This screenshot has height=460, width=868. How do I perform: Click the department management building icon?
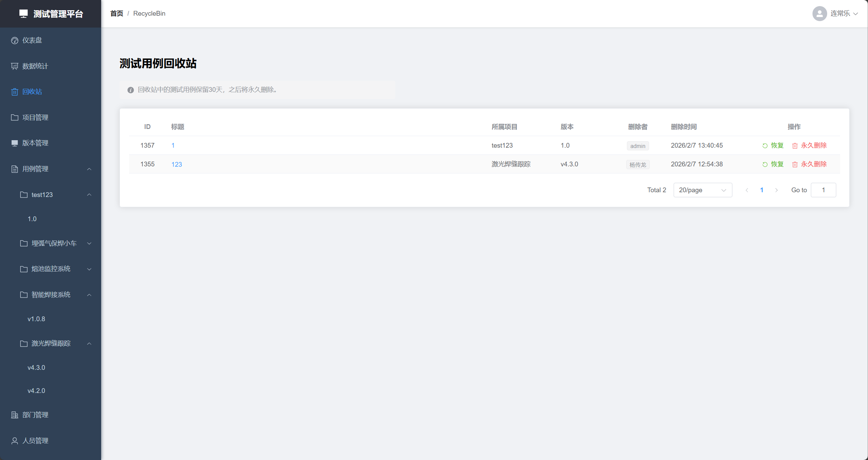click(x=15, y=415)
